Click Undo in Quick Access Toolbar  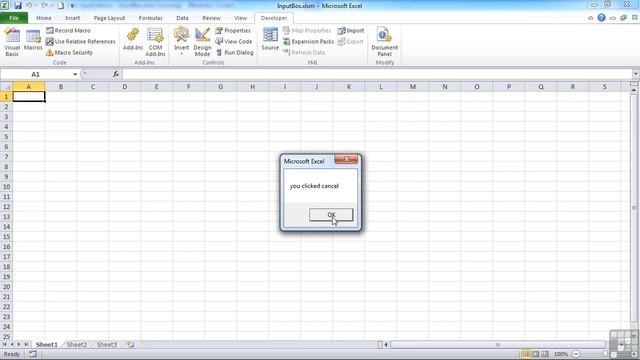pos(29,6)
